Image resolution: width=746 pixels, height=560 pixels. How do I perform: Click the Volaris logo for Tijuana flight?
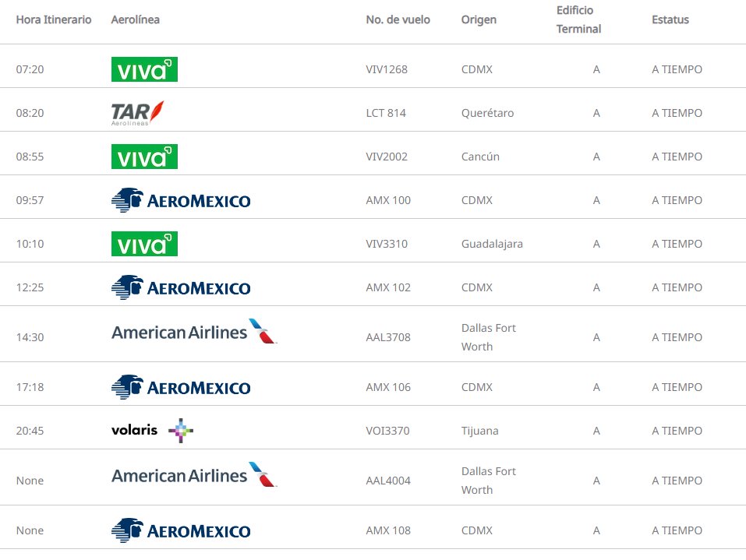pos(152,430)
